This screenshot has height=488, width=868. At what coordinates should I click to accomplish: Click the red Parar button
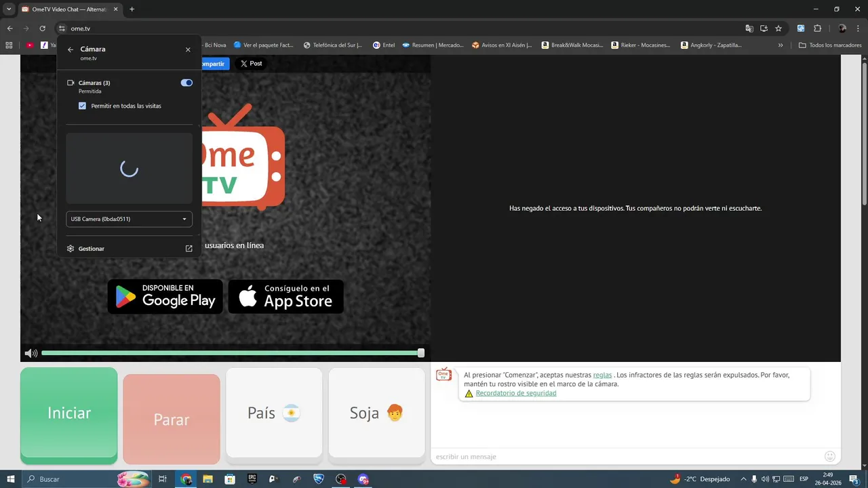172,419
